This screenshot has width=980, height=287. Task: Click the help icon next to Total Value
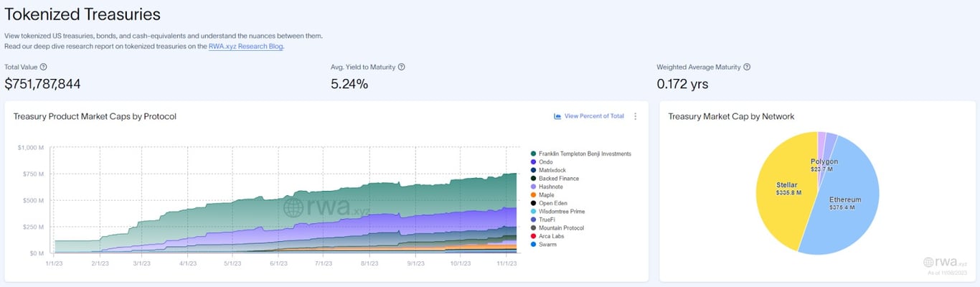(x=44, y=67)
